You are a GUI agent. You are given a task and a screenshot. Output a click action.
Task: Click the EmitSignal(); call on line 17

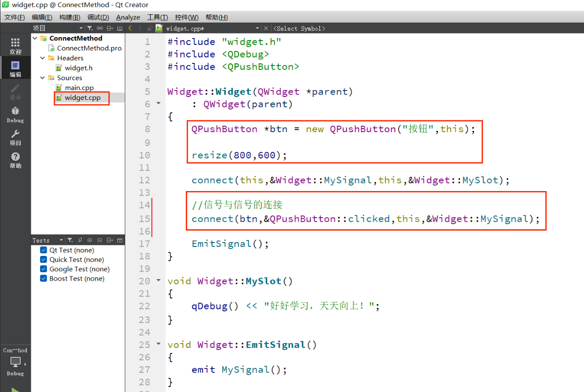click(230, 244)
